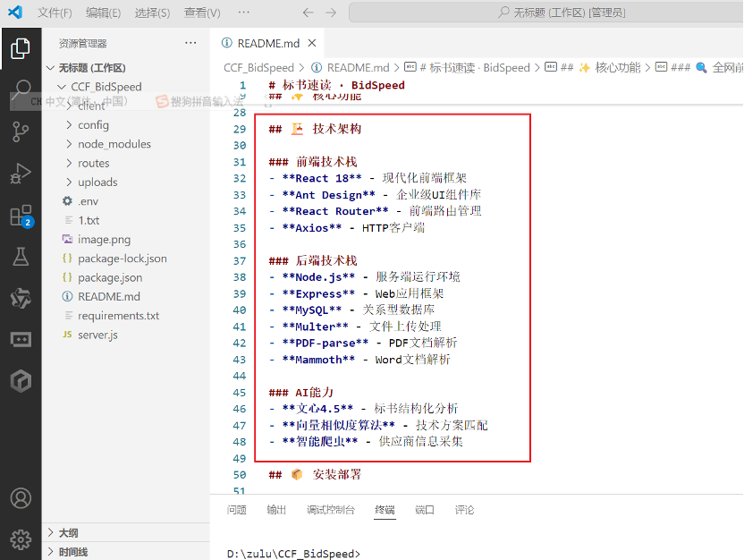Image resolution: width=744 pixels, height=560 pixels.
Task: Click the VS Code logo icon
Action: coord(15,12)
